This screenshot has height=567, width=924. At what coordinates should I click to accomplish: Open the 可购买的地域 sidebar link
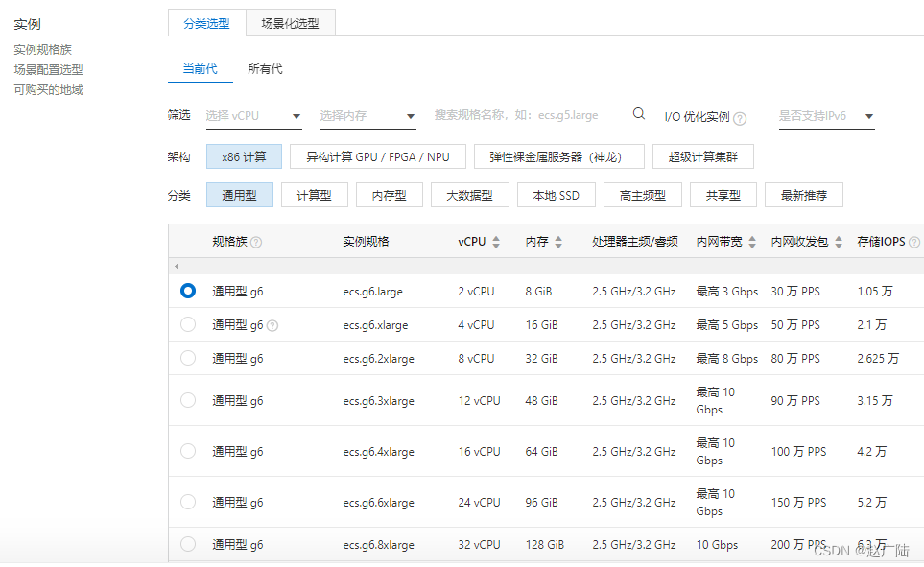(x=48, y=90)
